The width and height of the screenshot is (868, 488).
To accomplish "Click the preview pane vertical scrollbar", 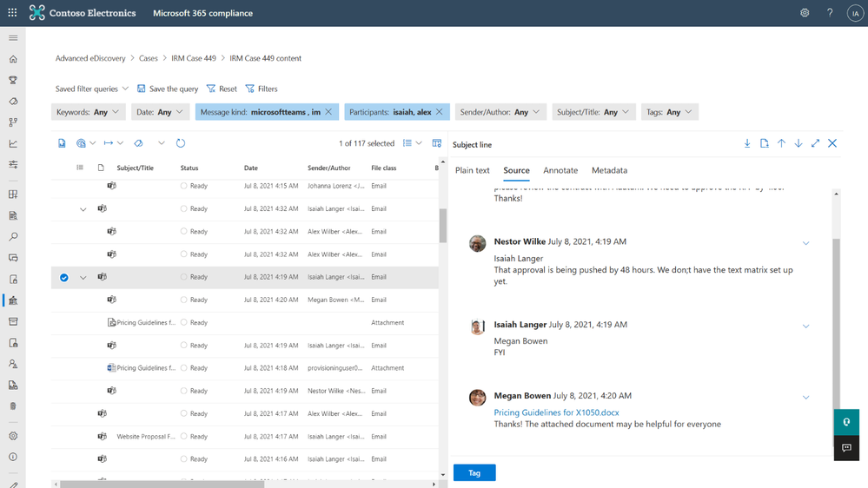I will (836, 324).
